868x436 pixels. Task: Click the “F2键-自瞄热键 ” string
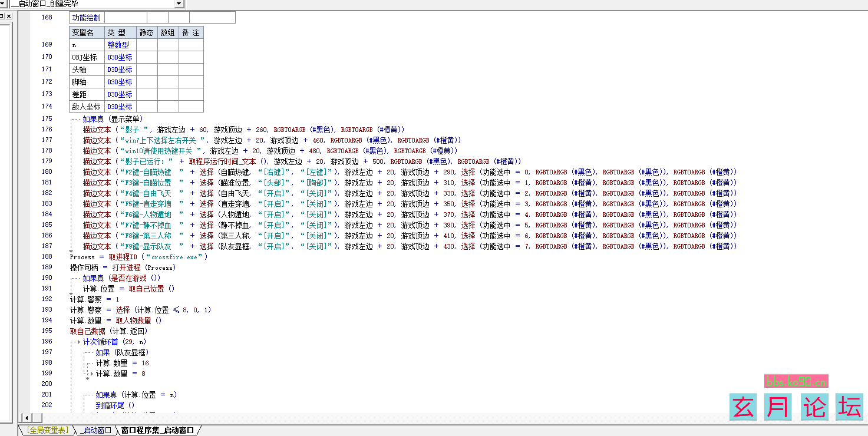(151, 172)
